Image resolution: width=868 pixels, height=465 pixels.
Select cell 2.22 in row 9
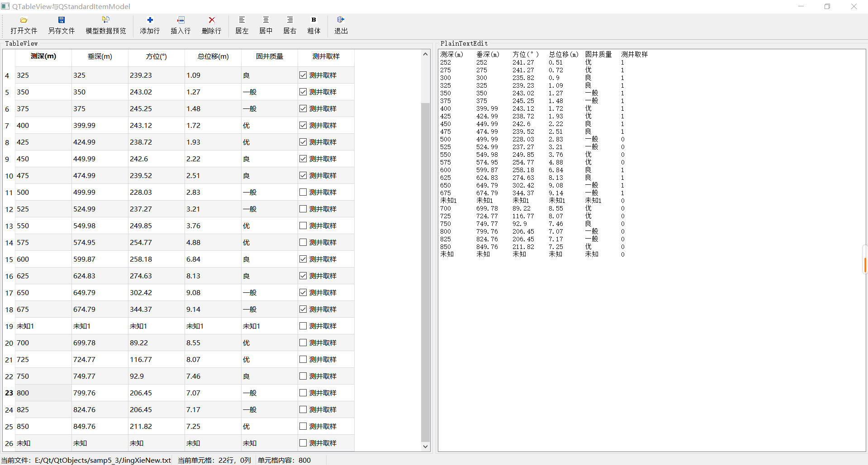coord(213,159)
